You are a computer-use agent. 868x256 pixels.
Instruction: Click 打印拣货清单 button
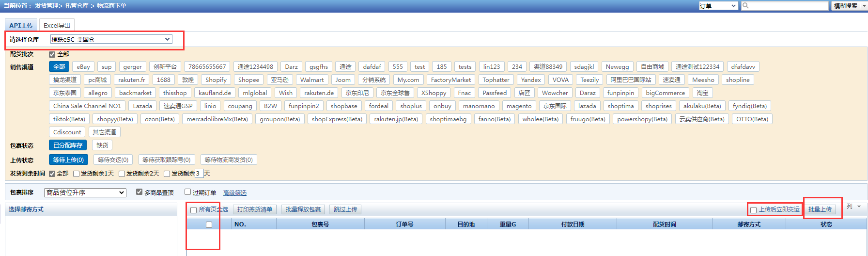pos(255,209)
